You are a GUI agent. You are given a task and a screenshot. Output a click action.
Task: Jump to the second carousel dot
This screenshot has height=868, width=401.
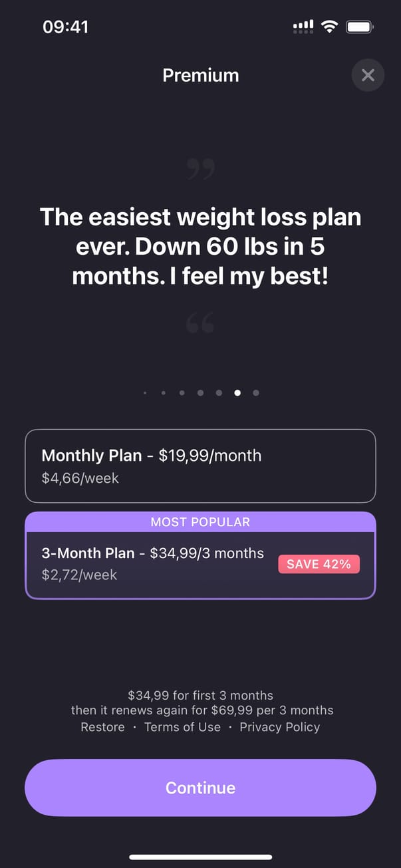[164, 393]
